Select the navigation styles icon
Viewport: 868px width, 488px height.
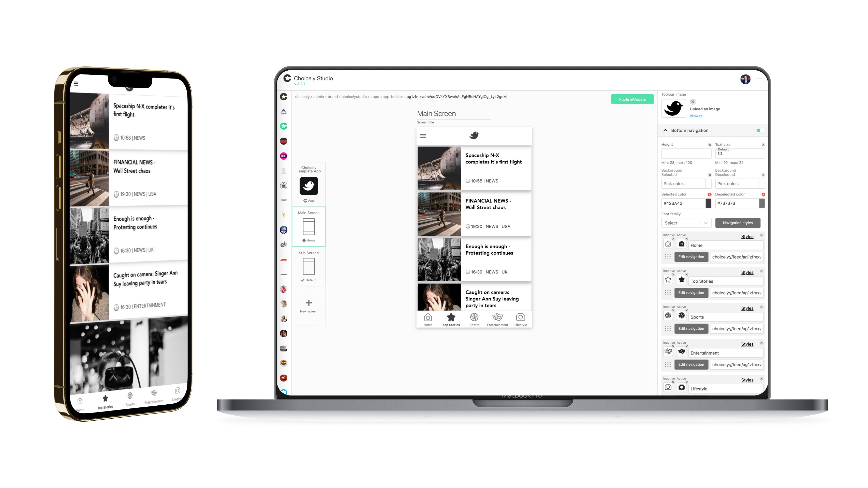point(738,222)
